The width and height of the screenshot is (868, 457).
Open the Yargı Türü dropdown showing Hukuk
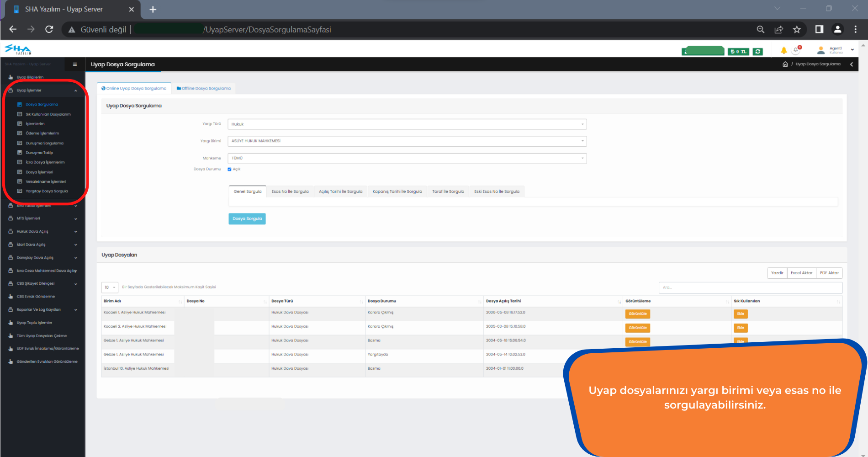tap(407, 124)
